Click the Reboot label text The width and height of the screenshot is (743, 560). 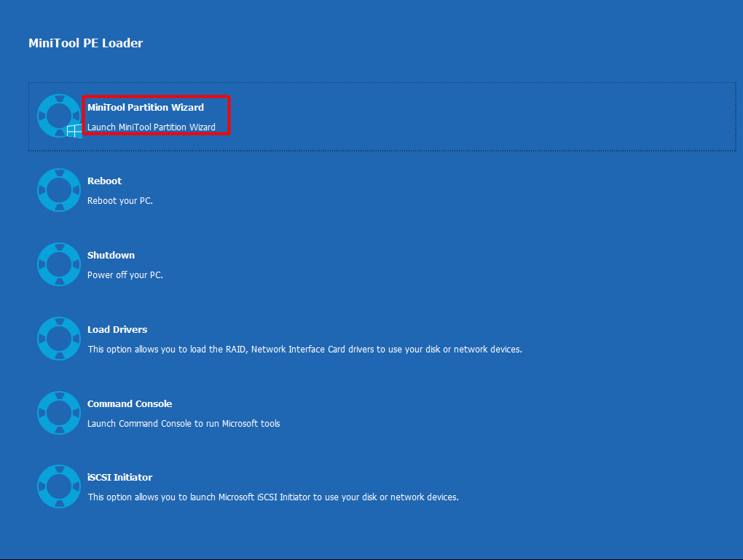click(x=104, y=181)
